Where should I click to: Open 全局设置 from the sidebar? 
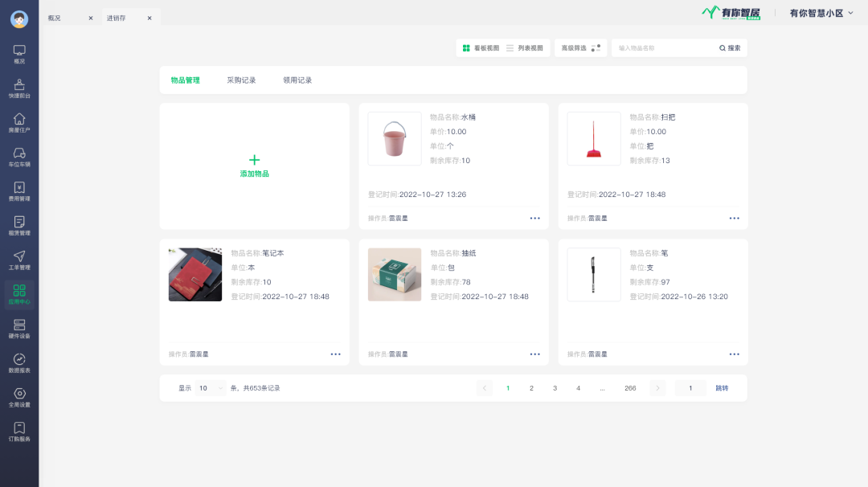click(x=19, y=397)
